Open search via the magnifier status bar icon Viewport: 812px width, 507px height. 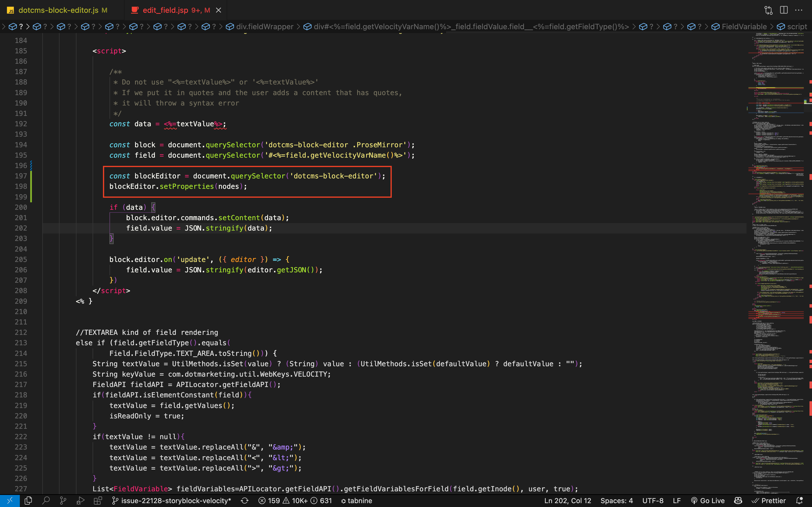tap(46, 500)
